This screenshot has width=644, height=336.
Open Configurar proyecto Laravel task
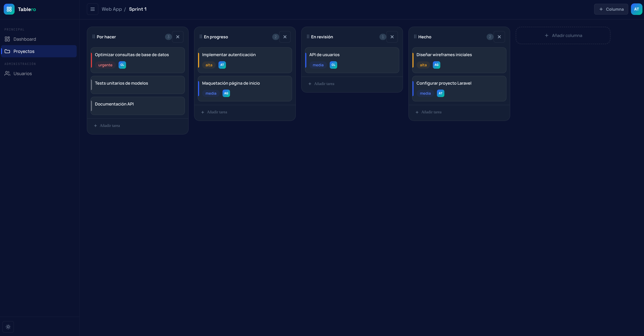(459, 89)
